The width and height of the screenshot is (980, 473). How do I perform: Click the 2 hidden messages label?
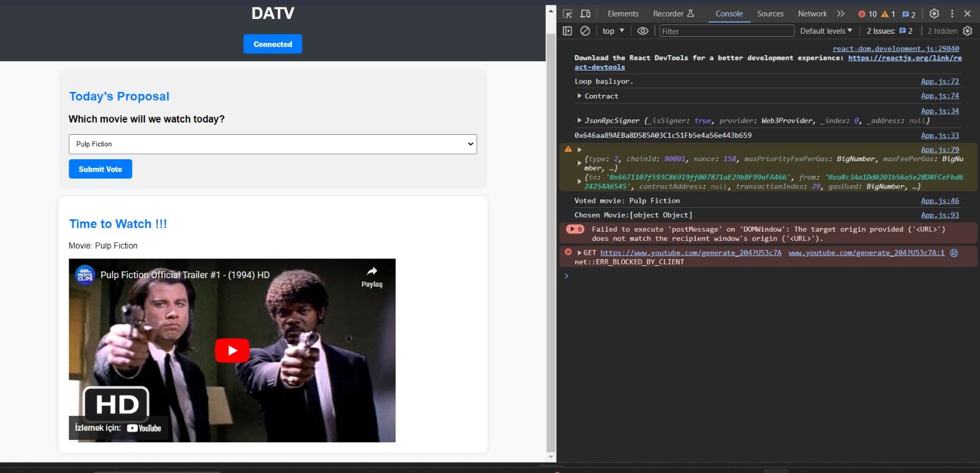click(942, 31)
